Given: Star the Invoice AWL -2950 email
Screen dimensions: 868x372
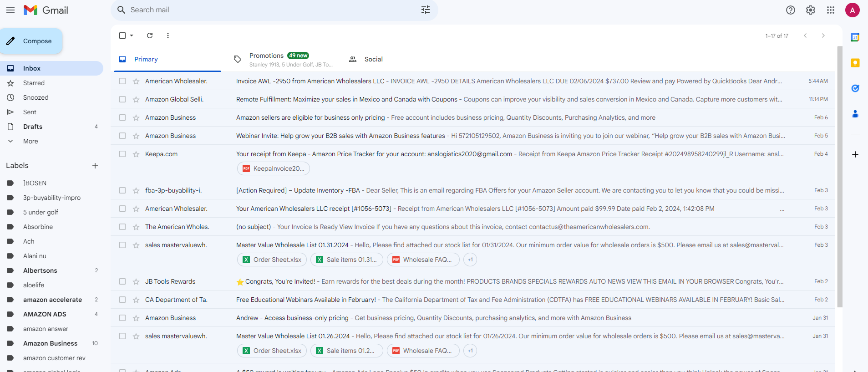Looking at the screenshot, I should click(136, 81).
